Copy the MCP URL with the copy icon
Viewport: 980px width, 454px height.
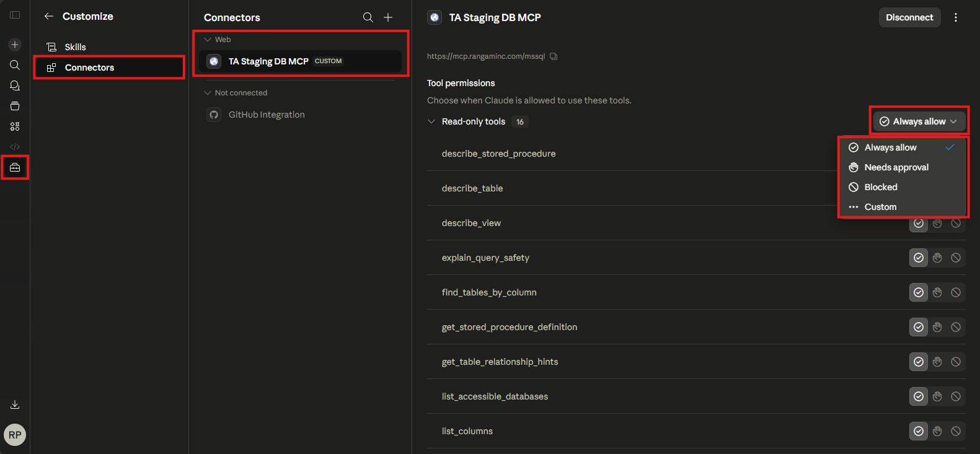coord(554,56)
